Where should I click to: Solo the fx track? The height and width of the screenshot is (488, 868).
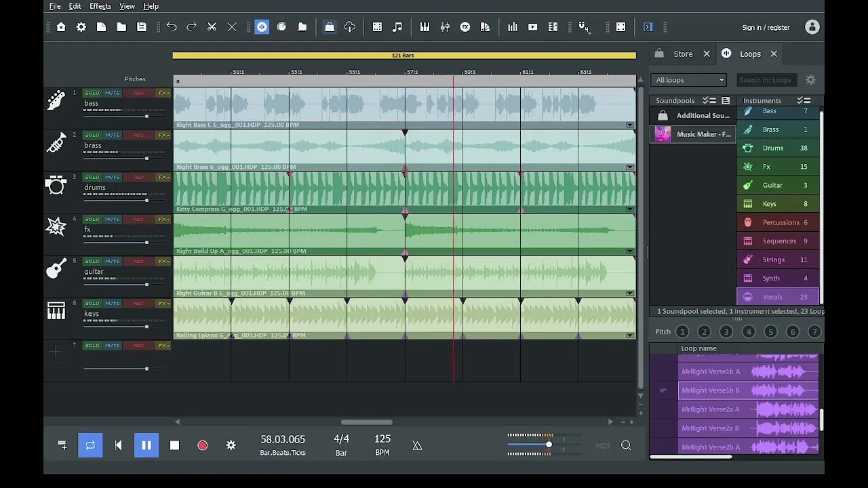pyautogui.click(x=92, y=219)
